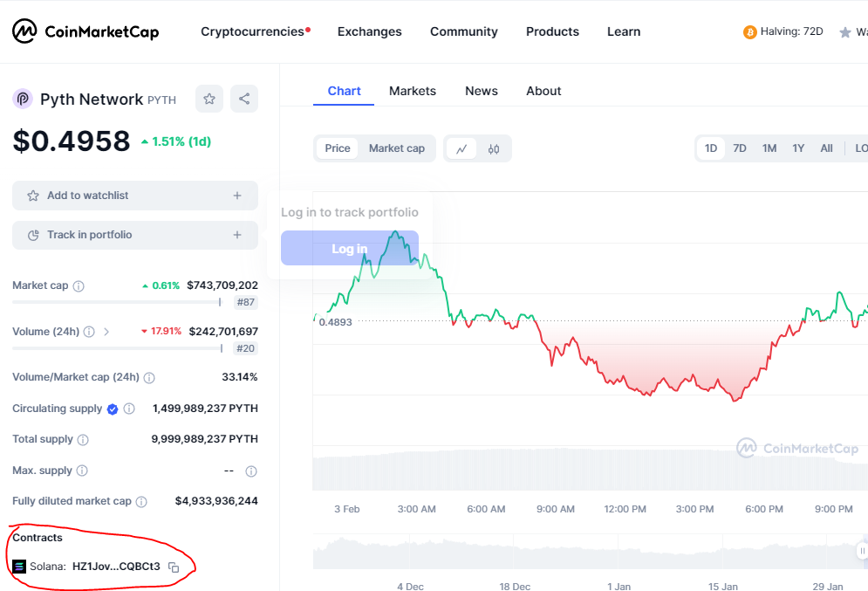Open Volume/Market cap info icon
The width and height of the screenshot is (868, 591).
pyautogui.click(x=149, y=378)
